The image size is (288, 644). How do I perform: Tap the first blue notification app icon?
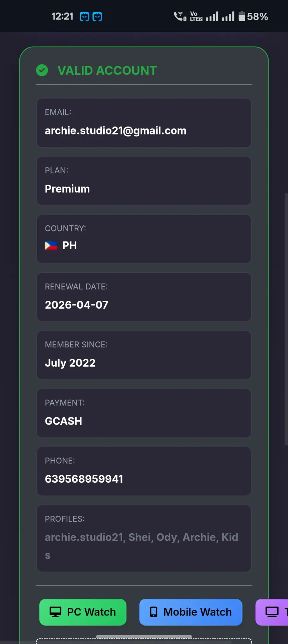pyautogui.click(x=84, y=16)
